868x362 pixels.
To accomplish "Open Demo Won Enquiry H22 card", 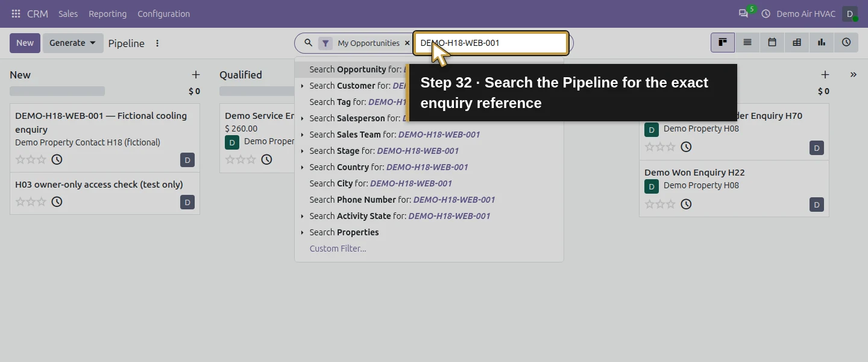I will click(734, 189).
